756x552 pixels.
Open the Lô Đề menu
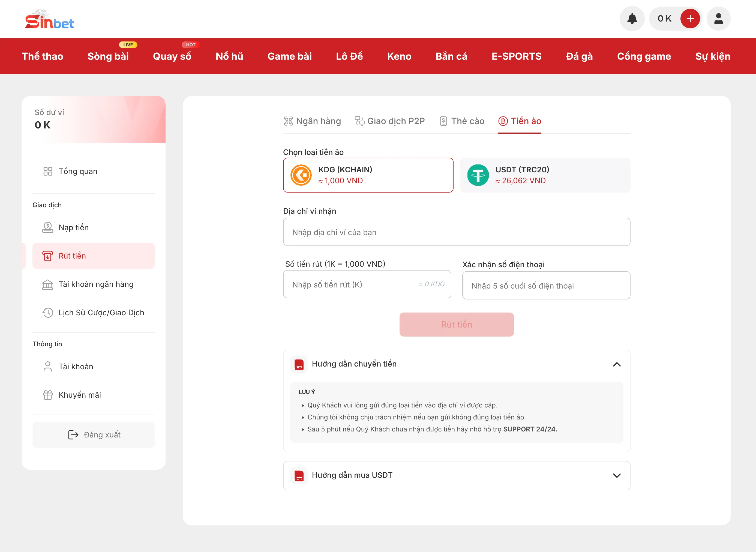click(x=349, y=56)
